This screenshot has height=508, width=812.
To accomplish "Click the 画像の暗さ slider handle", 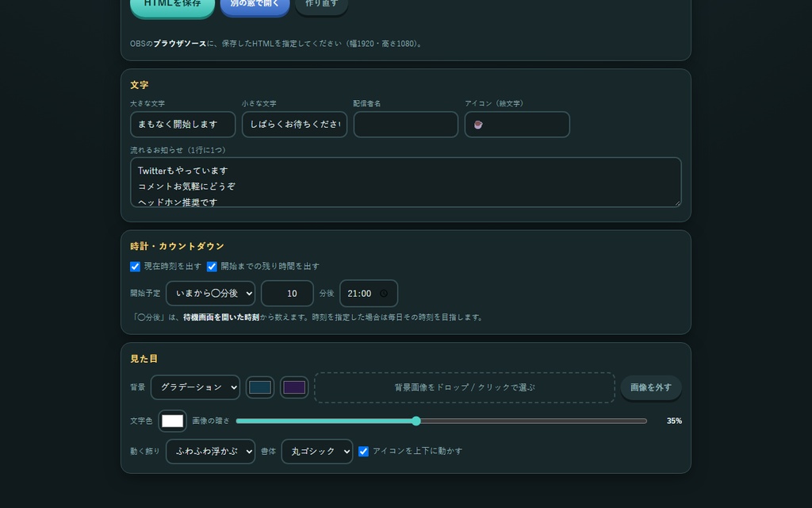I will click(416, 421).
